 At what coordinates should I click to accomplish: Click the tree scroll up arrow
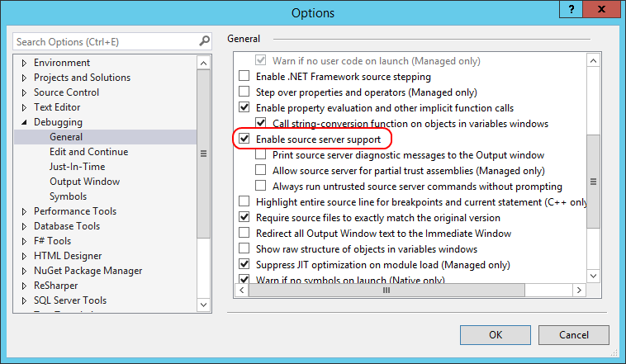pos(204,63)
